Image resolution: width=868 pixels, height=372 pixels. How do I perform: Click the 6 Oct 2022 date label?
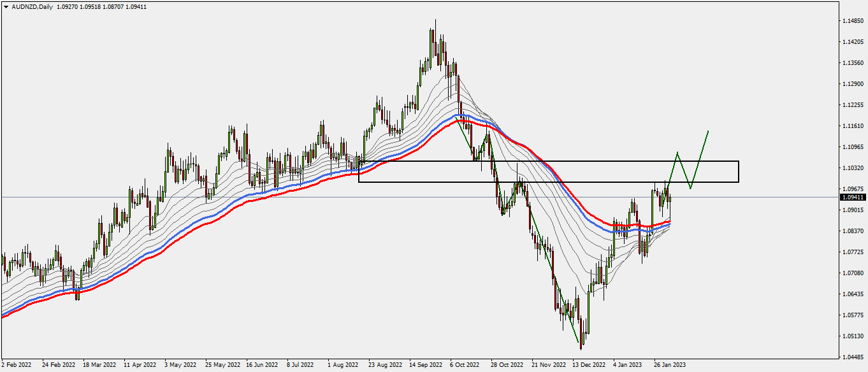(464, 366)
